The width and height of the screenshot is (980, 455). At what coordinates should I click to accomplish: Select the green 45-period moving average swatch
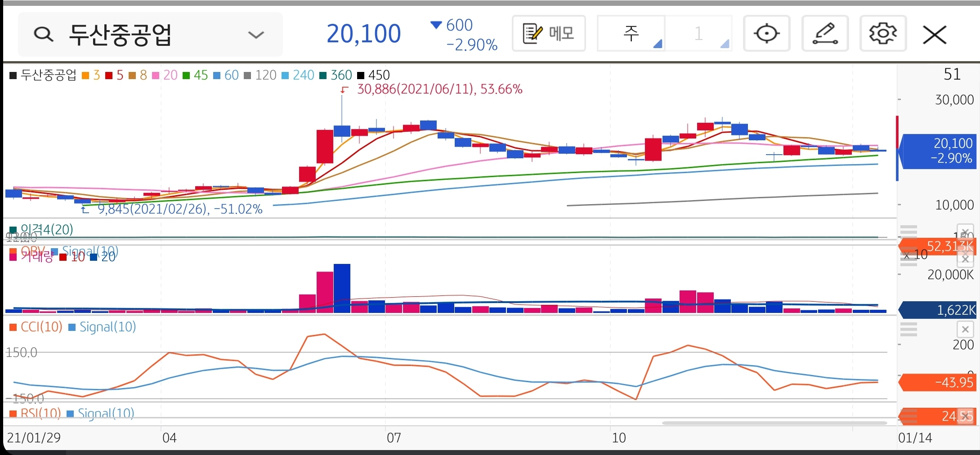pyautogui.click(x=186, y=76)
